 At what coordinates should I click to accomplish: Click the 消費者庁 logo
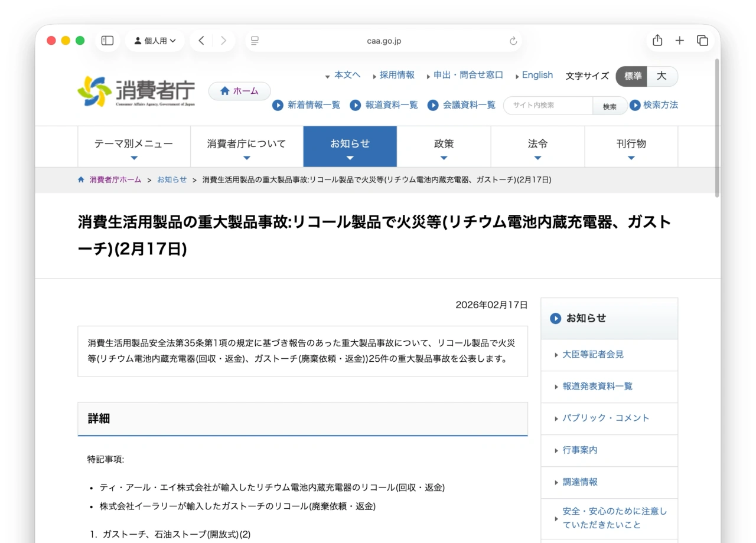136,91
